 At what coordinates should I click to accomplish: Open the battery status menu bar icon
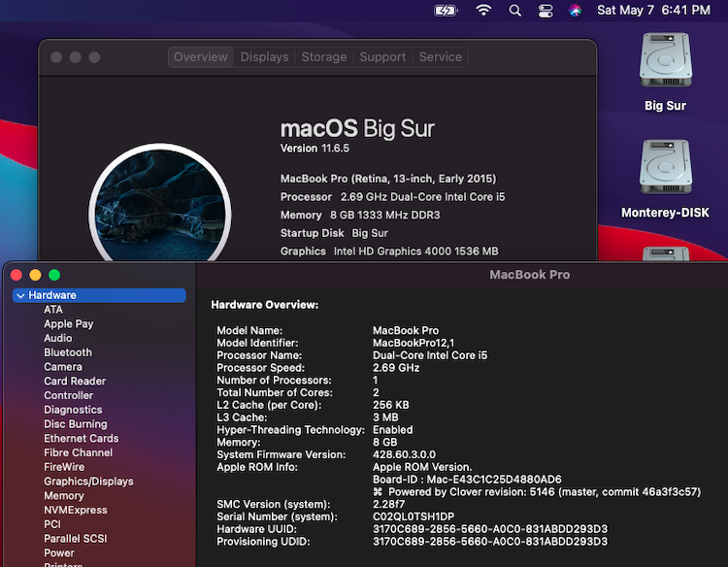pos(446,11)
